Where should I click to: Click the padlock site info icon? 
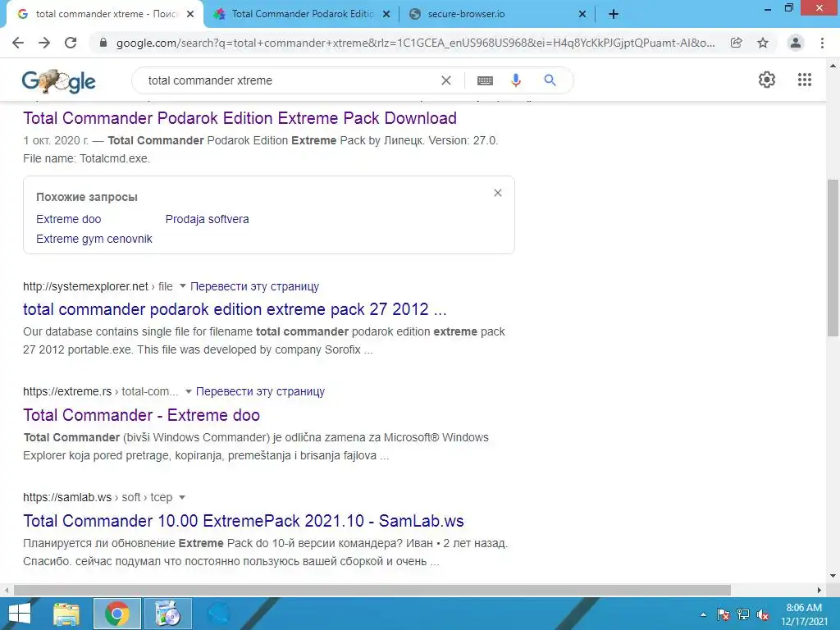pyautogui.click(x=103, y=43)
